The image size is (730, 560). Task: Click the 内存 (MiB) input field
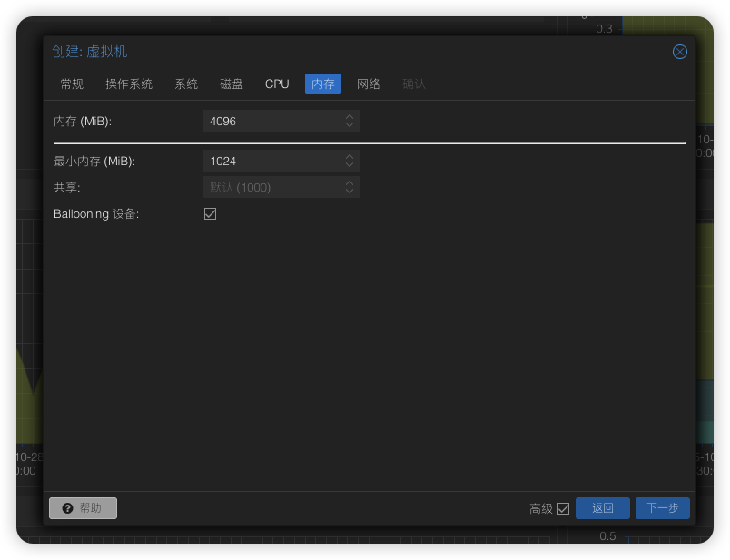[x=272, y=121]
